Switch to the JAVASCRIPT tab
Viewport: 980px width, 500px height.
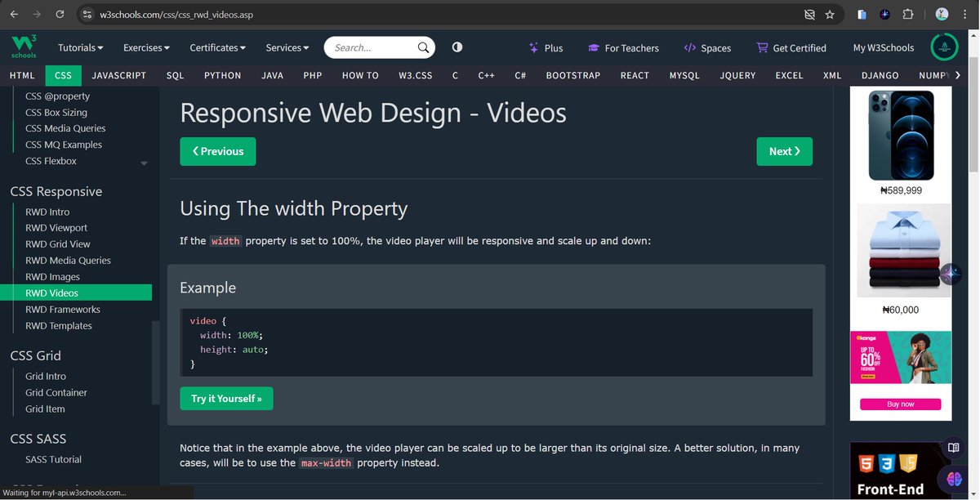tap(118, 75)
